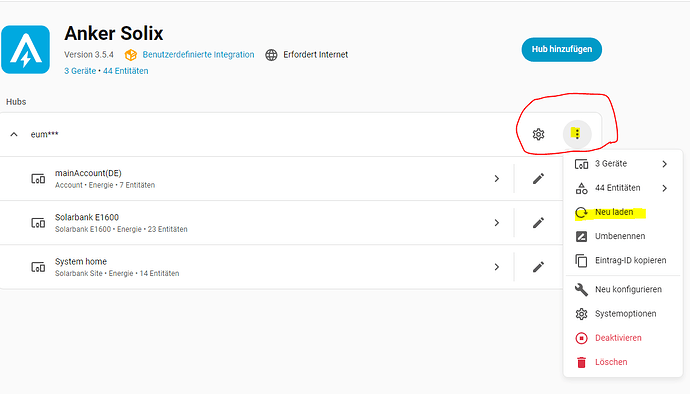Edit the System home device with pencil

coord(538,267)
